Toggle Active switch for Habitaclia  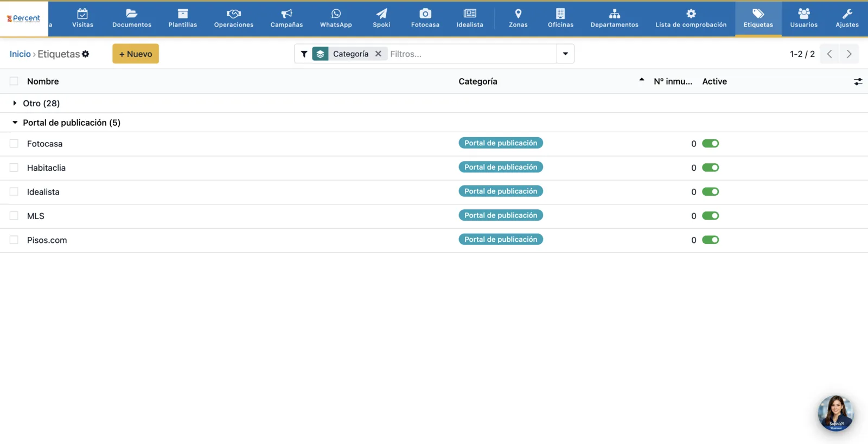[x=711, y=168]
